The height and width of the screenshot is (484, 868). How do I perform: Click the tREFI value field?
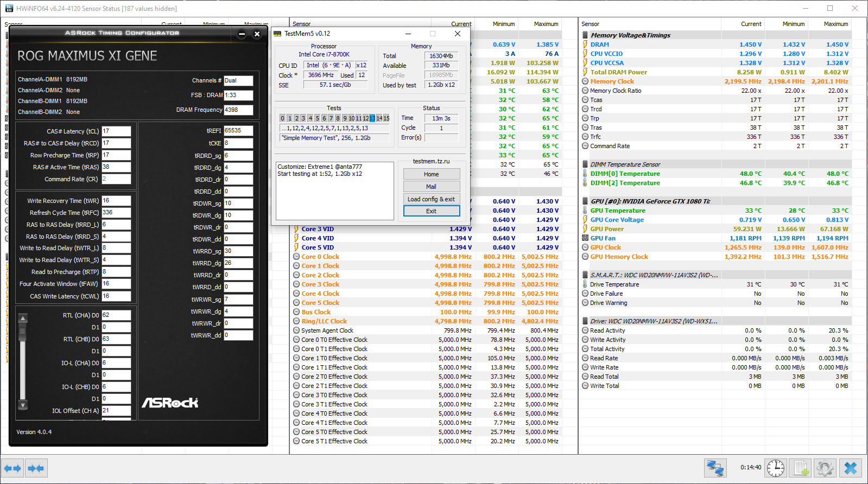(x=238, y=131)
